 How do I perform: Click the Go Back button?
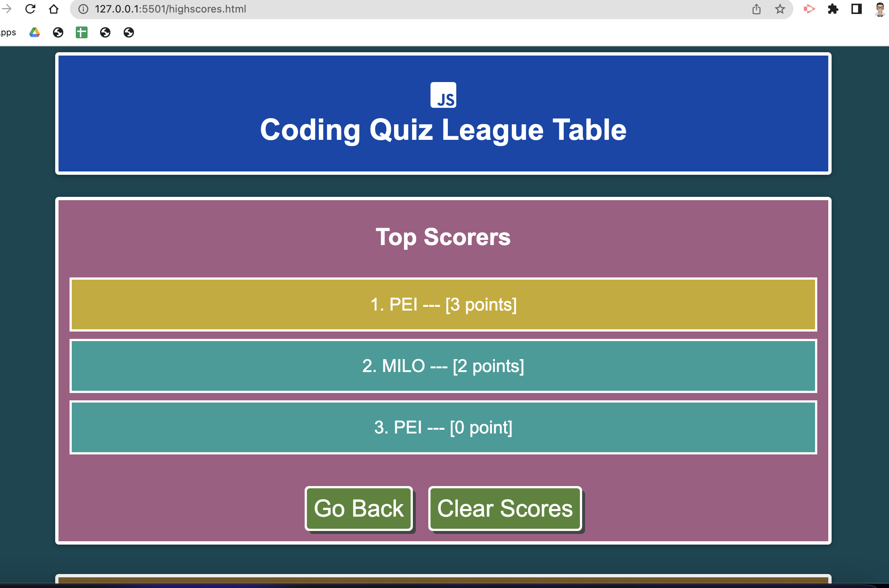(359, 508)
